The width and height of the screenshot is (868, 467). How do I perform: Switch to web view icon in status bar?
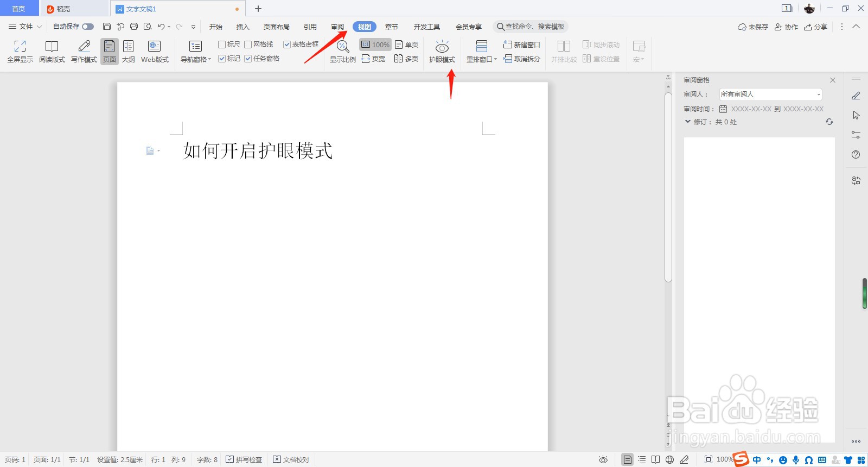[x=670, y=460]
